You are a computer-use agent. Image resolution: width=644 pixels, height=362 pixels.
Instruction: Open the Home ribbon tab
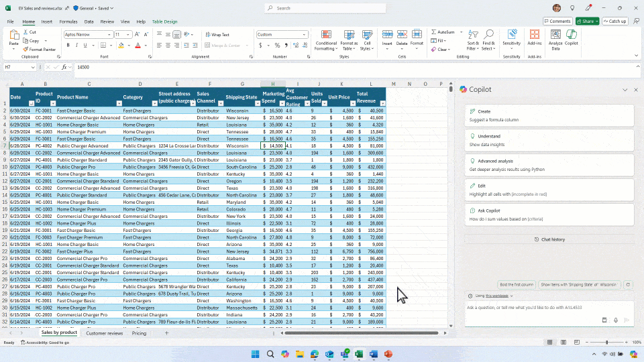tap(29, 21)
